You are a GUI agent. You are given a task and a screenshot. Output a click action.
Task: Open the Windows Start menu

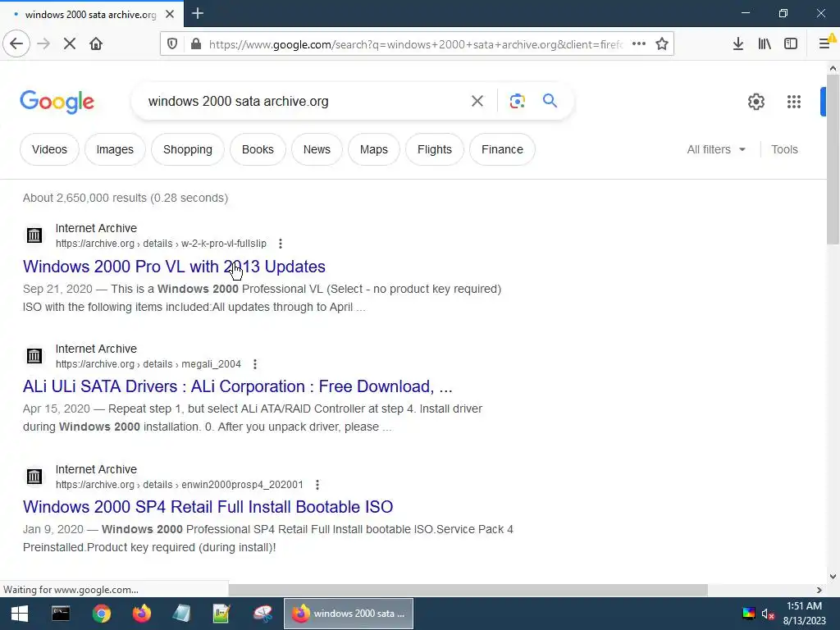pos(20,614)
